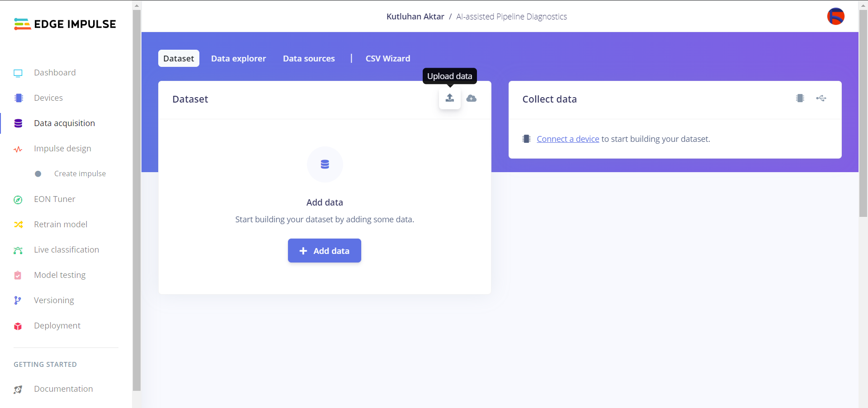Open Live classification page
Screen dimensions: 868x408
(x=66, y=250)
